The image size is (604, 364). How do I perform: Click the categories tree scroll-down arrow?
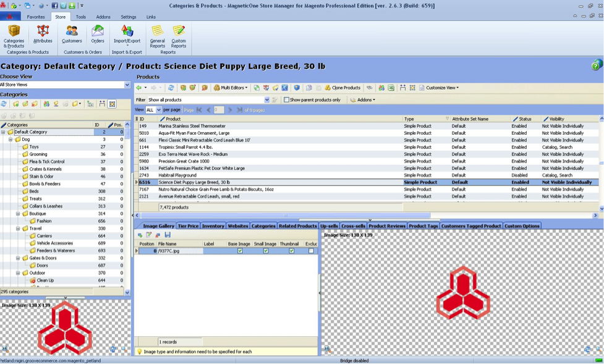127,292
